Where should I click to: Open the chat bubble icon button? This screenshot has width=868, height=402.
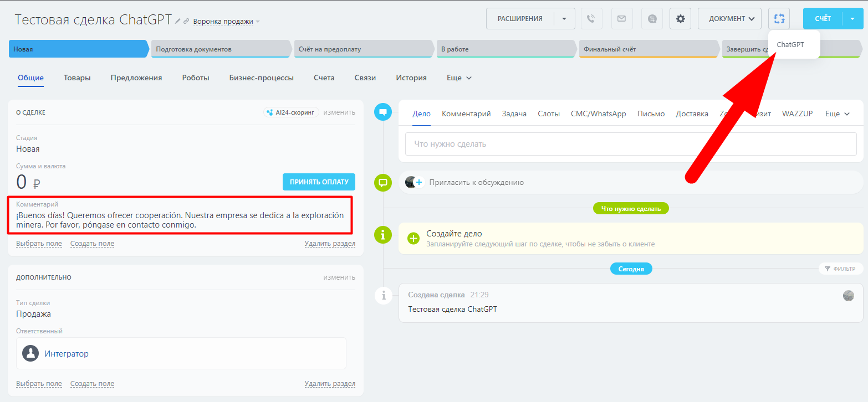coord(652,19)
